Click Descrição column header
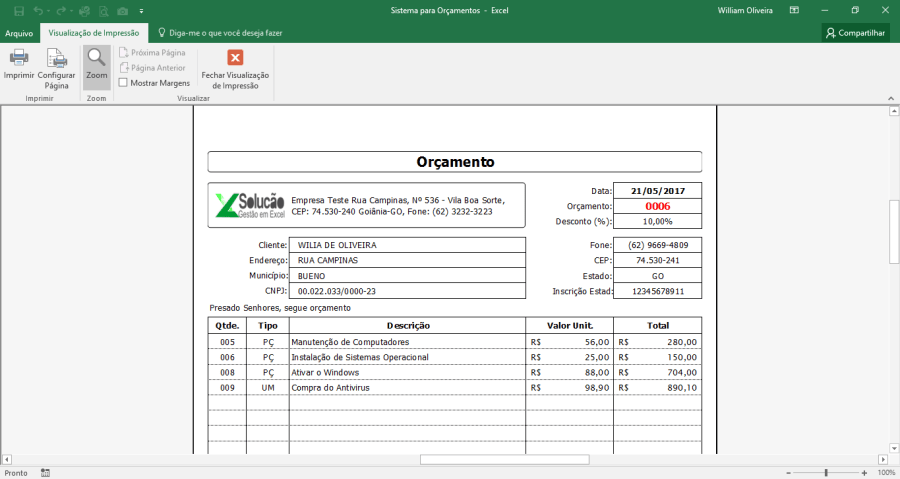Image resolution: width=900 pixels, height=479 pixels. pyautogui.click(x=408, y=326)
